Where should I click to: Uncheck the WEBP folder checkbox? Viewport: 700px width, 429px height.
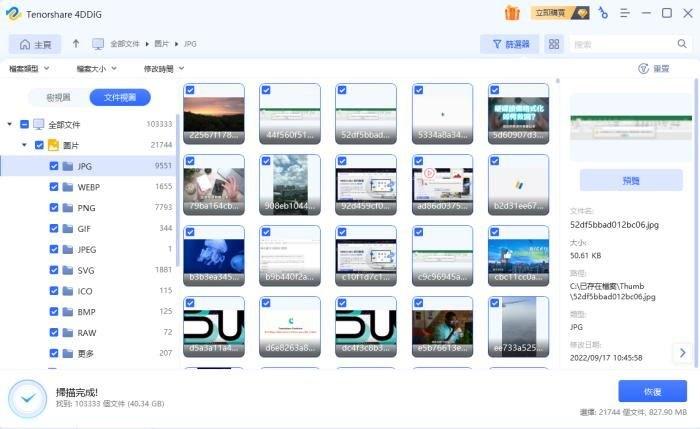click(54, 187)
